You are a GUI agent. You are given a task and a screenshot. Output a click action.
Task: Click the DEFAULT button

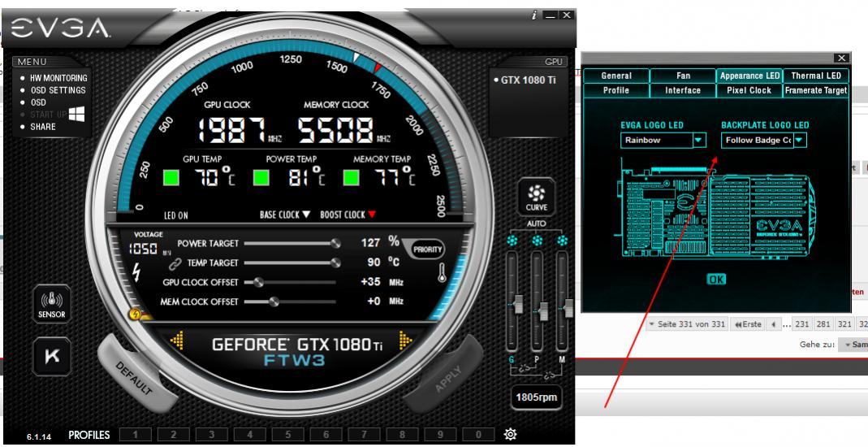tap(134, 378)
